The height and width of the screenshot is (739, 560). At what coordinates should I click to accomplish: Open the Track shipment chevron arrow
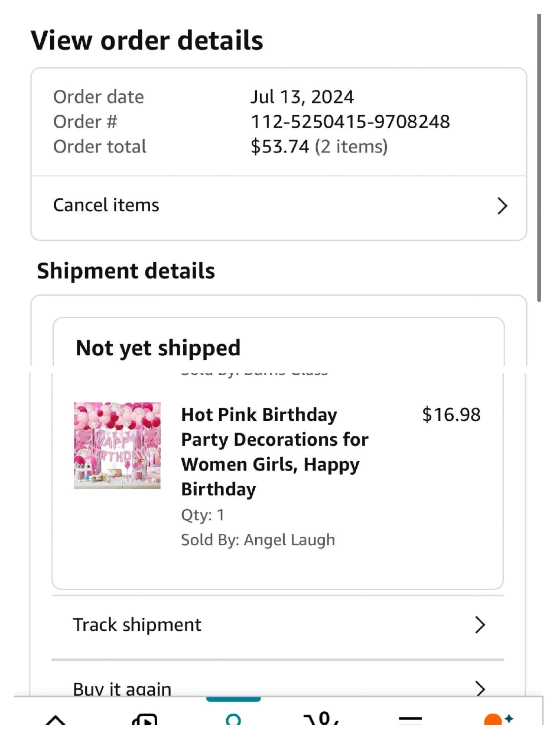click(480, 625)
